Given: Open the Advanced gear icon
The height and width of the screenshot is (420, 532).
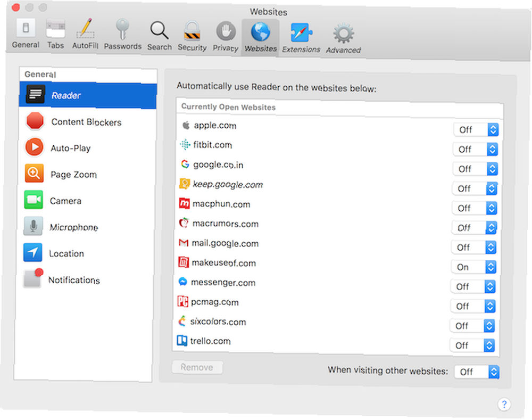Looking at the screenshot, I should coord(343,34).
